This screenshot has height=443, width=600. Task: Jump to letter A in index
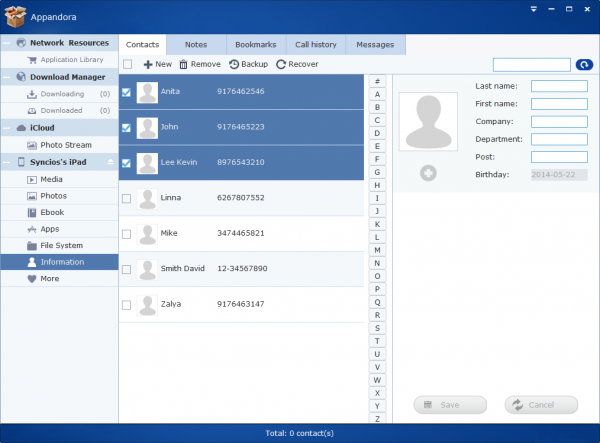click(377, 94)
